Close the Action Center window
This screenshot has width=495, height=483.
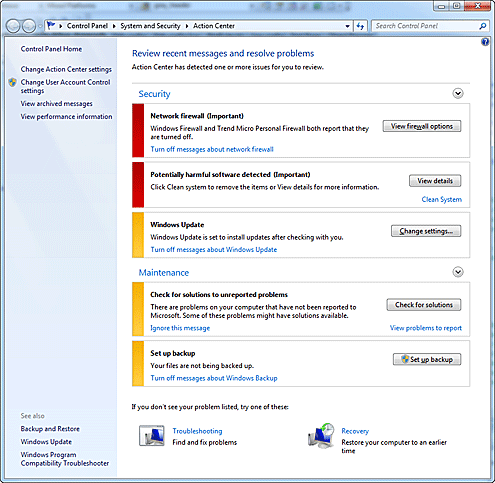[478, 6]
